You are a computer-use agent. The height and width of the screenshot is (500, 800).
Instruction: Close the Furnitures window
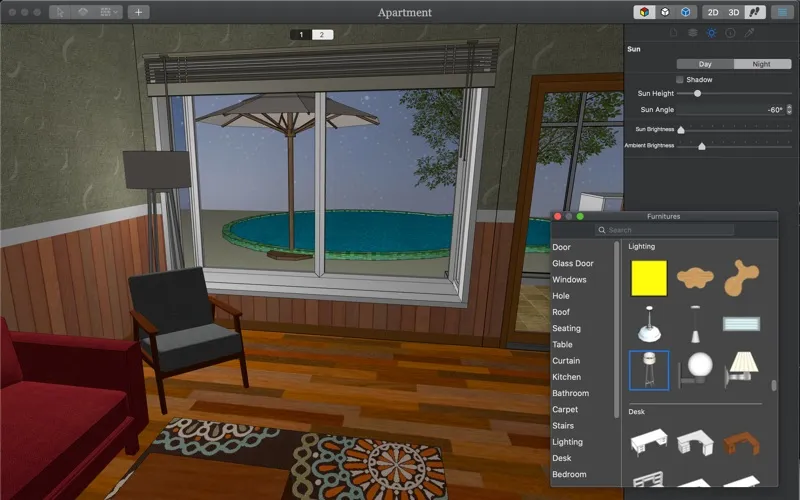point(558,216)
